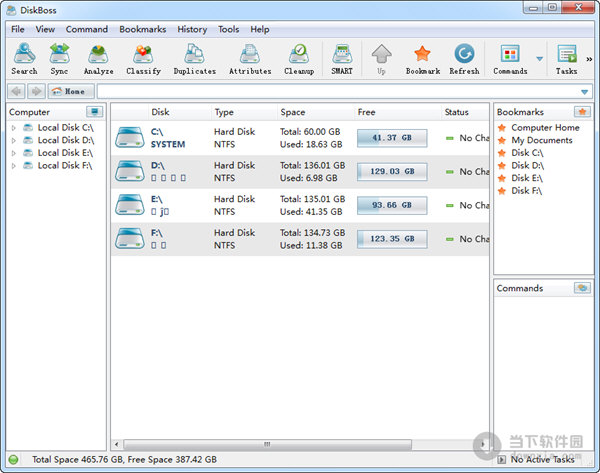Viewport: 600px width, 473px height.
Task: Launch the Sync tool
Action: (59, 59)
